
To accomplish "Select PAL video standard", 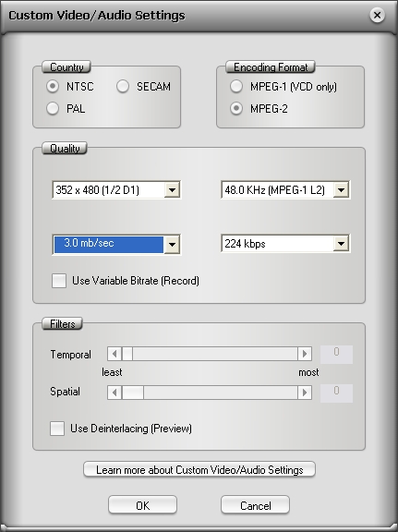I will tap(53, 109).
